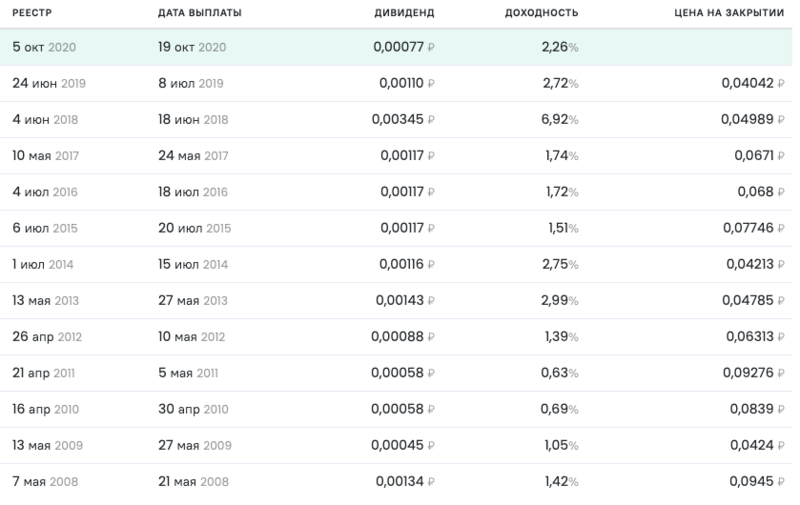Click the ДАТА ВЫПЛАТЫ column header
Image resolution: width=800 pixels, height=505 pixels.
pyautogui.click(x=199, y=13)
